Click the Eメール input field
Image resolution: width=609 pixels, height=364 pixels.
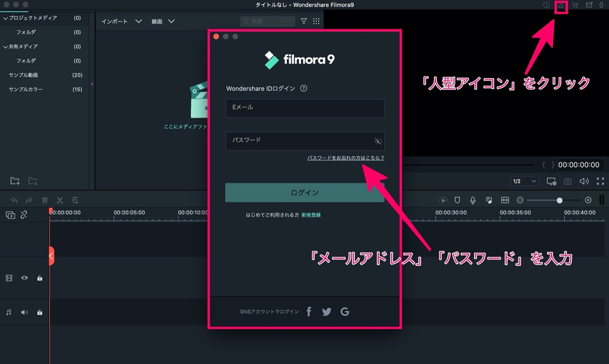click(305, 108)
